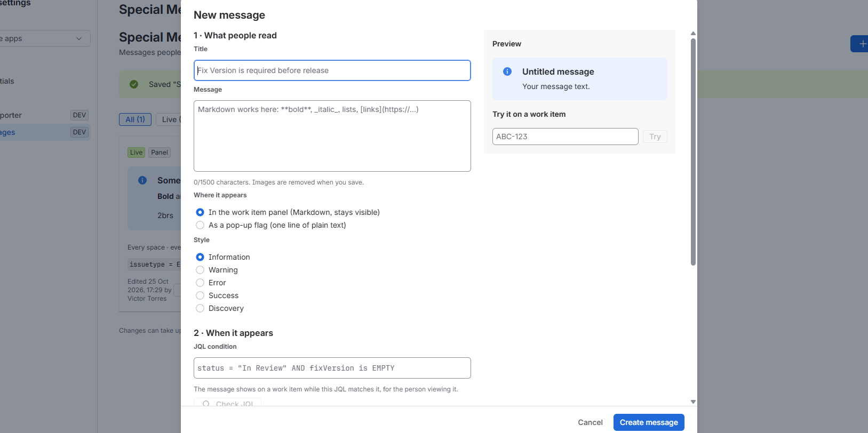
Task: Click the 'Try it on a work item' label
Action: point(529,114)
